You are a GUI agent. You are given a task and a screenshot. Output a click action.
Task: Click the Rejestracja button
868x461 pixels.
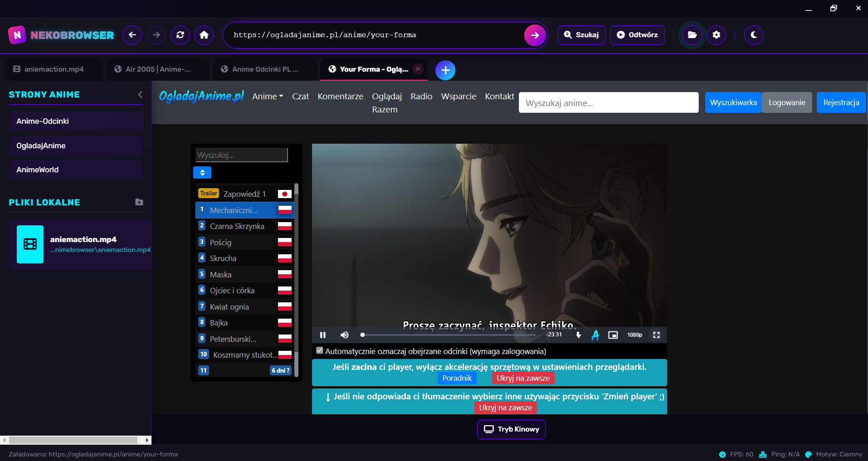click(x=841, y=103)
